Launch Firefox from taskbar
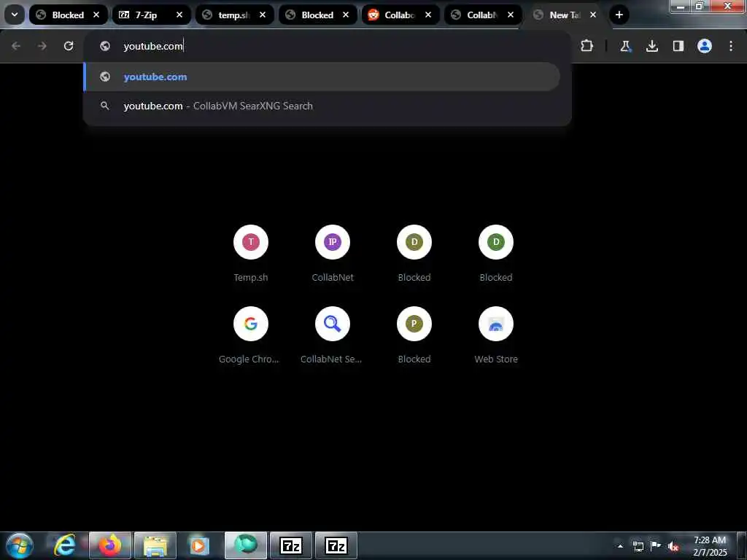This screenshot has width=747, height=560. (110, 545)
